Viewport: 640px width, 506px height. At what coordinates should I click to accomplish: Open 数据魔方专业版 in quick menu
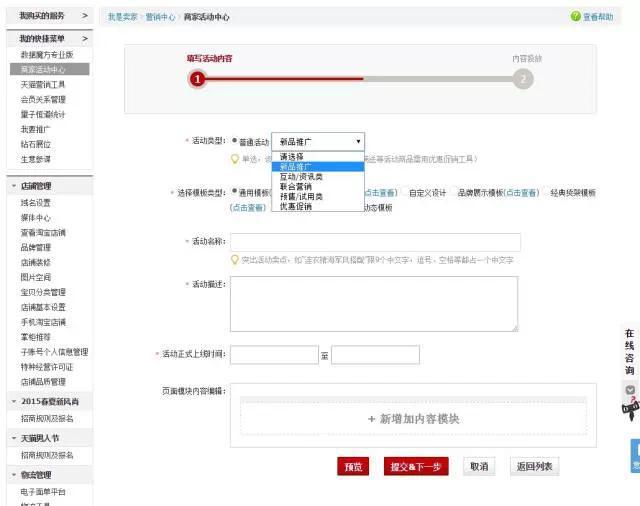tap(47, 55)
